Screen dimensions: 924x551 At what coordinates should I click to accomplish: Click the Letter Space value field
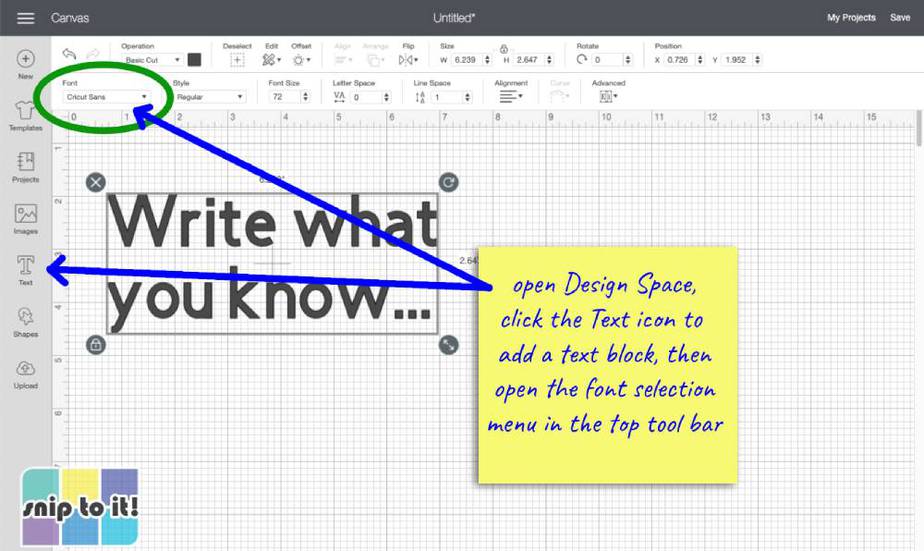click(x=367, y=97)
